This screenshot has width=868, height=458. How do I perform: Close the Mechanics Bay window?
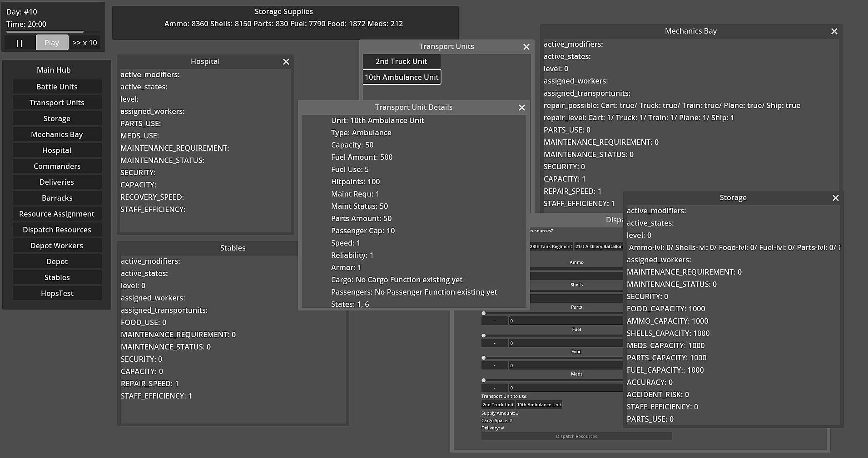point(834,31)
